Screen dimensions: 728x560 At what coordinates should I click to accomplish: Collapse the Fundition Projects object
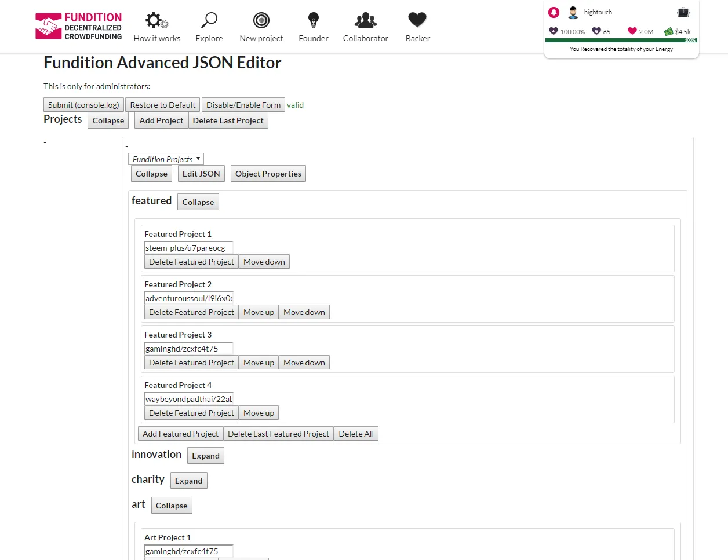(151, 174)
